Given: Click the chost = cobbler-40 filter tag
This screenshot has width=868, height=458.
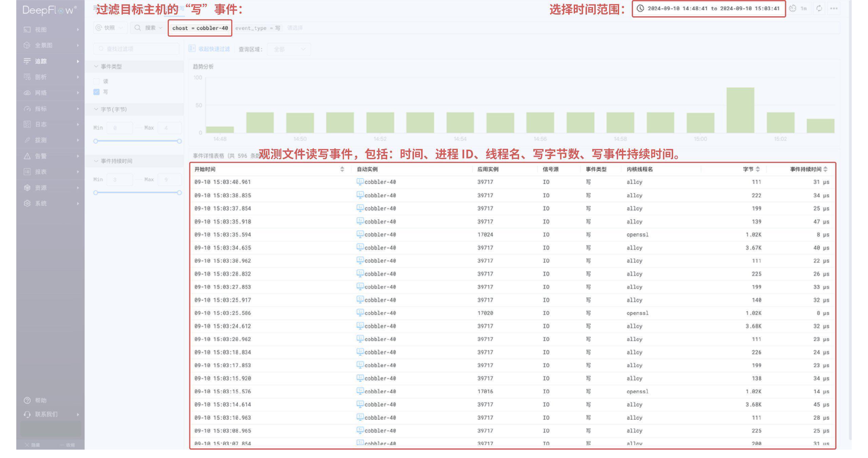Looking at the screenshot, I should [200, 28].
